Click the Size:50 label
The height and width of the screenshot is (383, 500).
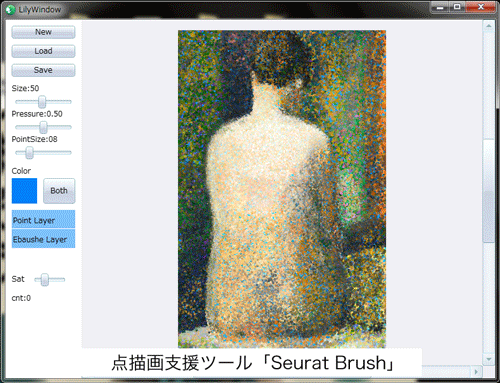[x=25, y=88]
